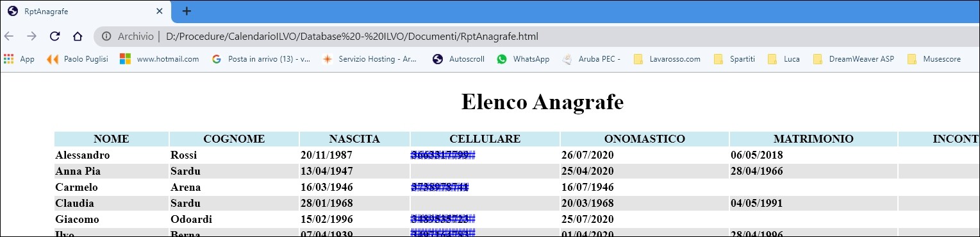Click onomastico date 16/07/1946
Image resolution: width=980 pixels, height=237 pixels.
588,187
